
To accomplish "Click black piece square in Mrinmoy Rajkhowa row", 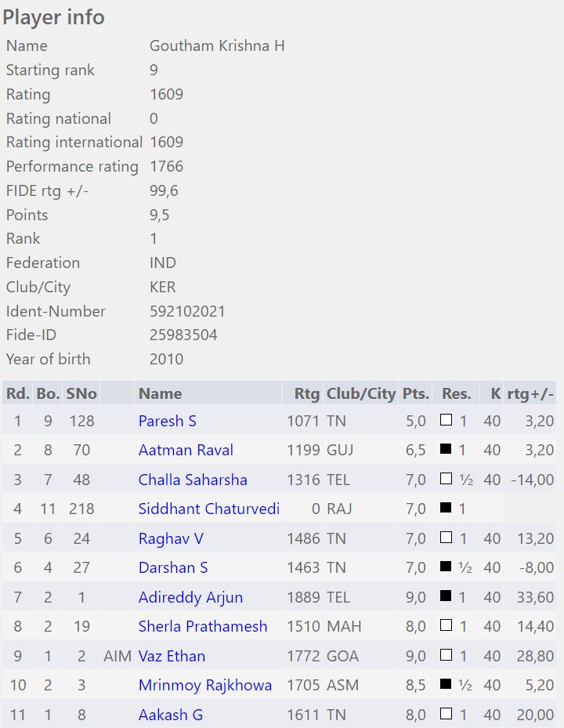I will coord(446,685).
